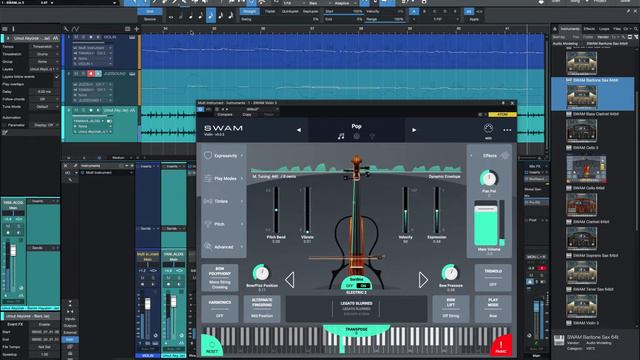Click the Effects panel cube icon
The width and height of the screenshot is (640, 360).
(505, 156)
